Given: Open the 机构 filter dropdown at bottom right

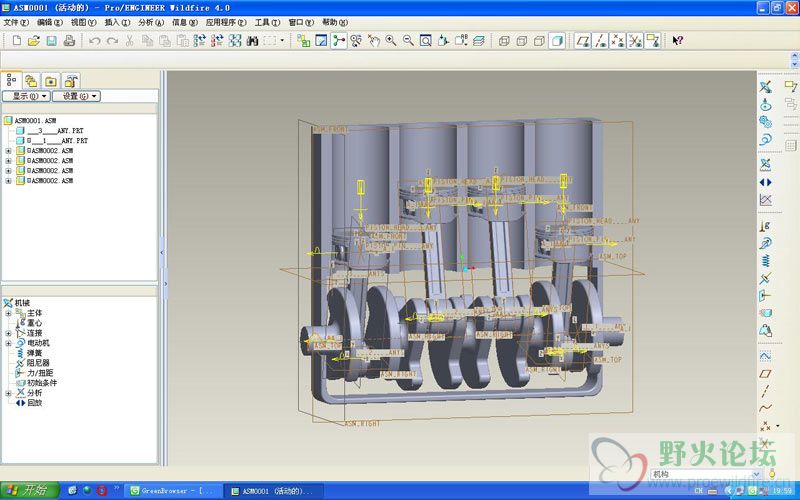Looking at the screenshot, I should tap(756, 474).
